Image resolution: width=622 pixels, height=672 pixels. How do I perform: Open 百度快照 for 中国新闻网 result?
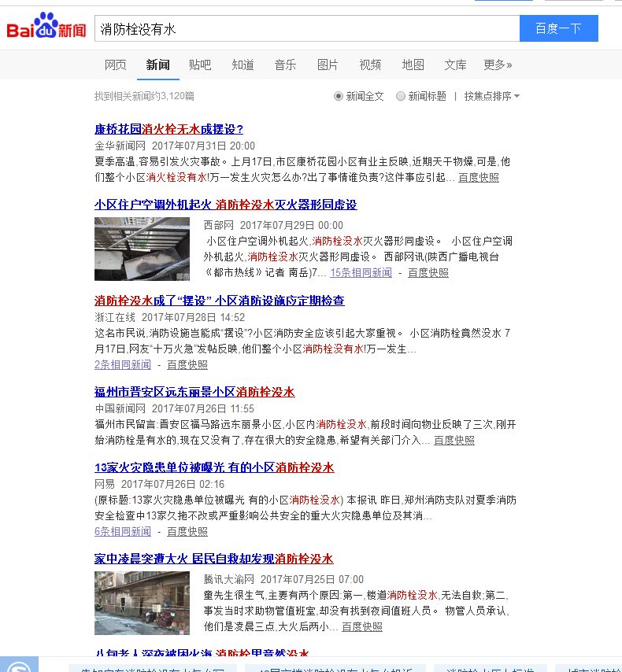coord(454,440)
